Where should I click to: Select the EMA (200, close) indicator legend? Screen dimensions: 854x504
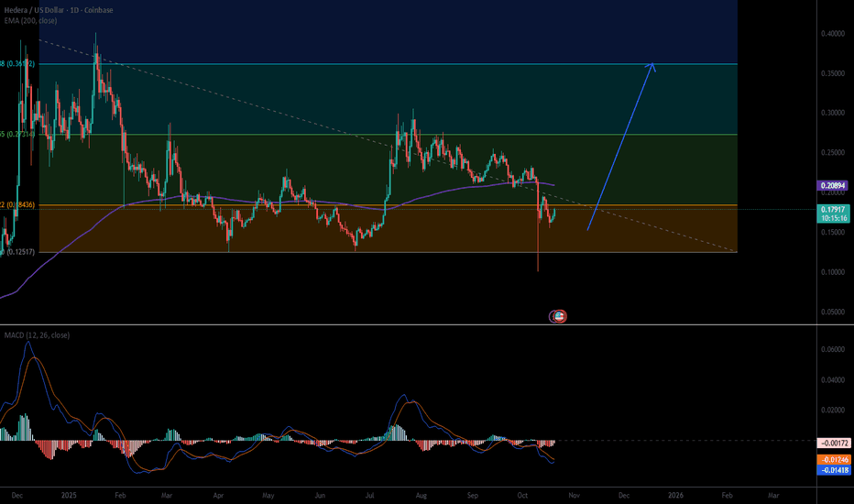point(37,17)
